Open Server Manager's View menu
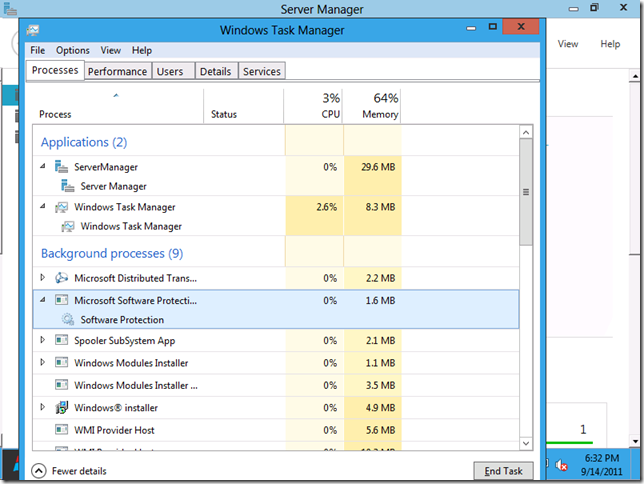 [568, 44]
